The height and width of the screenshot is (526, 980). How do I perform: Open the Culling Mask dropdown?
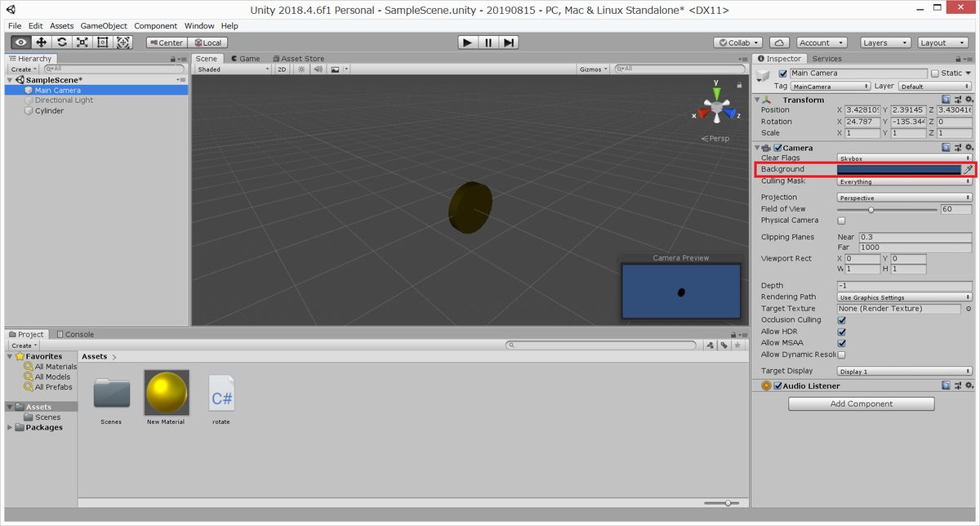(x=905, y=181)
